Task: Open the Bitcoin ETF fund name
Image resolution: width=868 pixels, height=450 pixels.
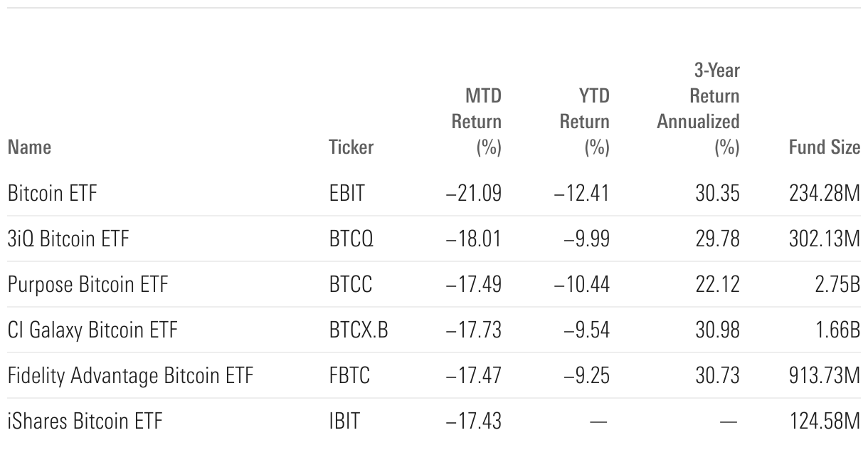Action: 52,193
